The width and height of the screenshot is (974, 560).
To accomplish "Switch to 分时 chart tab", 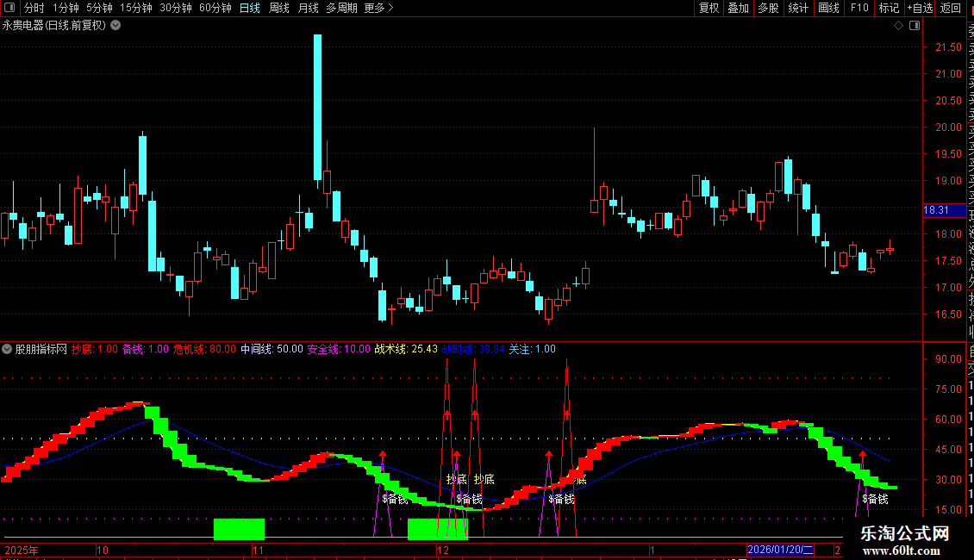I will [34, 8].
